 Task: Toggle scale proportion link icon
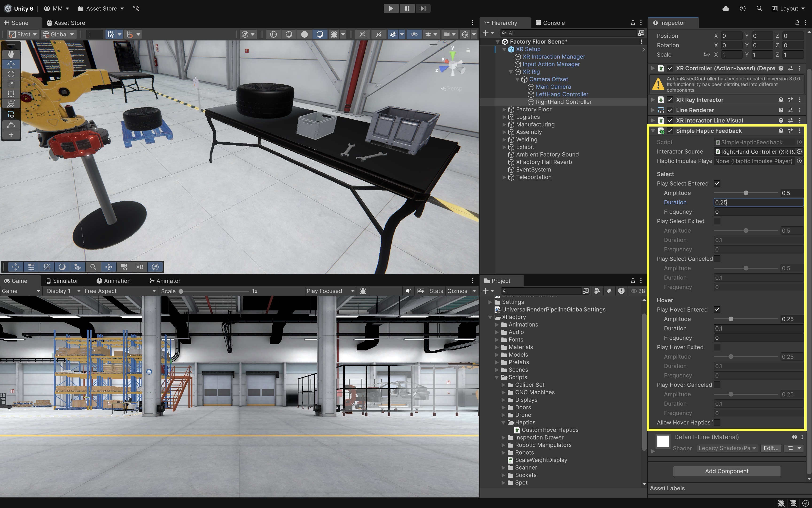(706, 54)
